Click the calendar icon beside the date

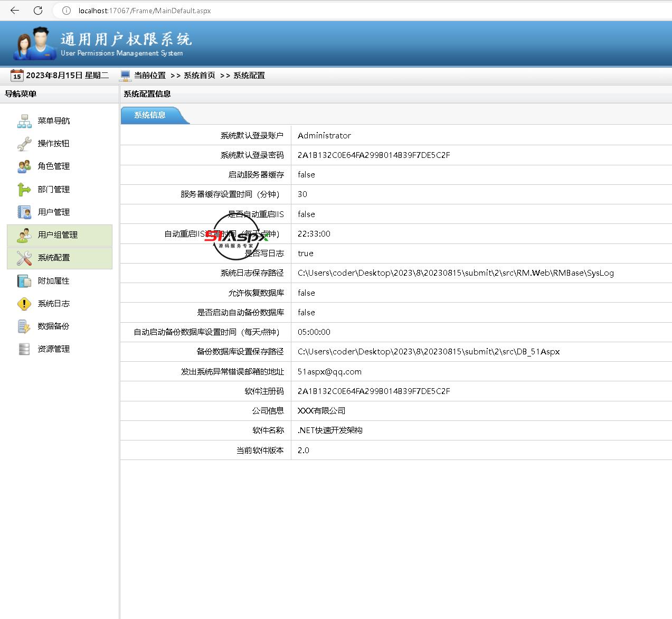point(17,75)
